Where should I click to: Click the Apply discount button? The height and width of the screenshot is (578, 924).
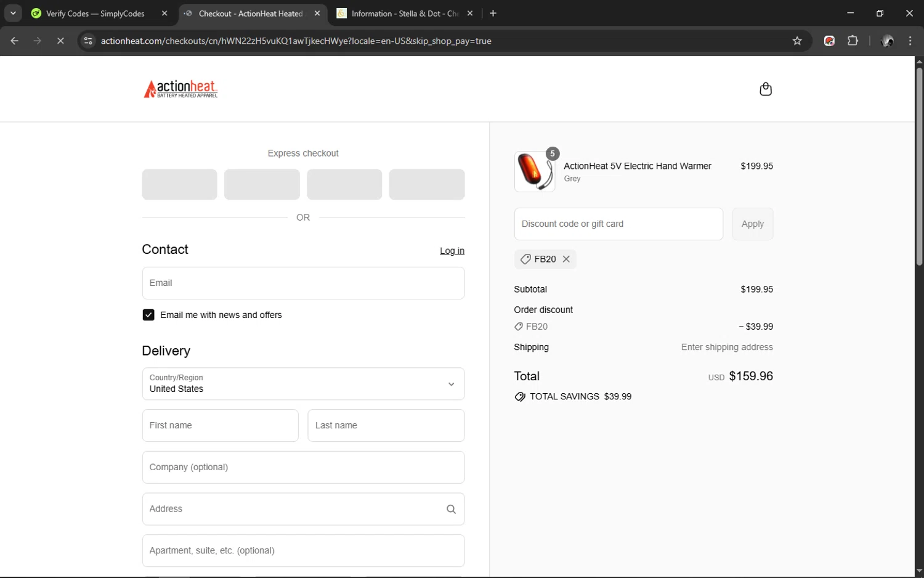click(753, 224)
